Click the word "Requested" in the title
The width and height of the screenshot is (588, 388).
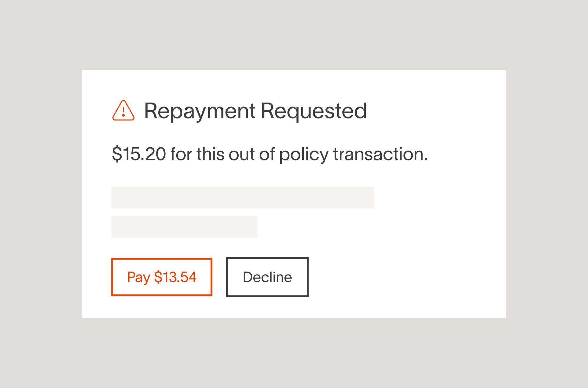click(314, 112)
